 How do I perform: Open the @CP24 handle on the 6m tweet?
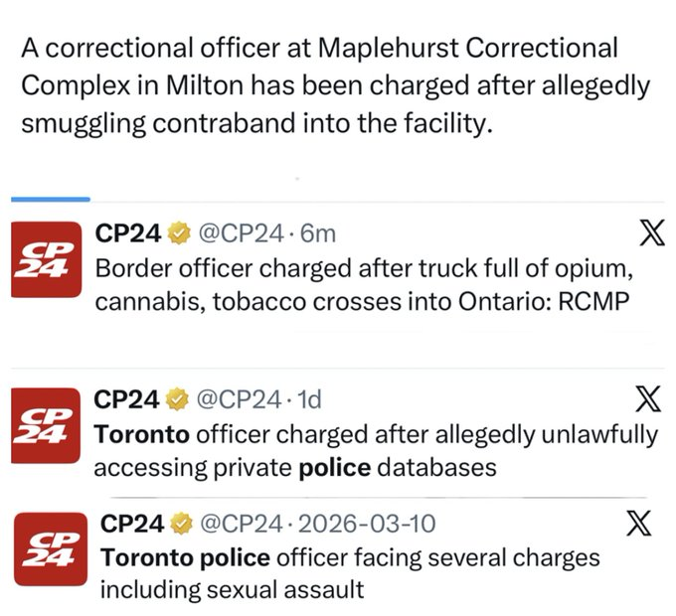(x=241, y=233)
